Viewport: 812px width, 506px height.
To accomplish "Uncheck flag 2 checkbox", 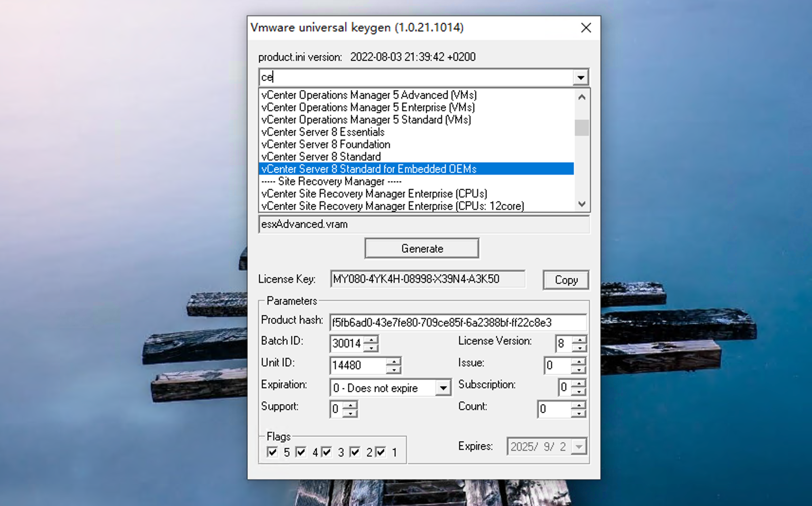I will (x=355, y=452).
